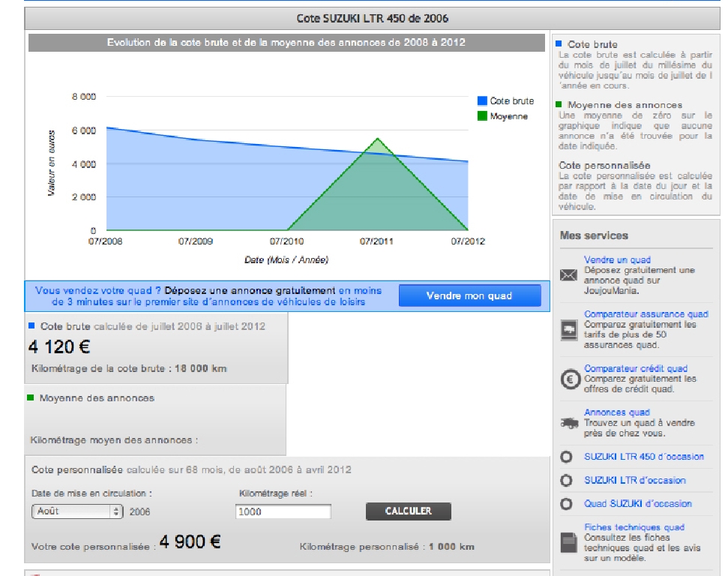Viewport: 728px width, 576px height.
Task: Open the Comparateur assurance quad link
Action: coord(646,314)
